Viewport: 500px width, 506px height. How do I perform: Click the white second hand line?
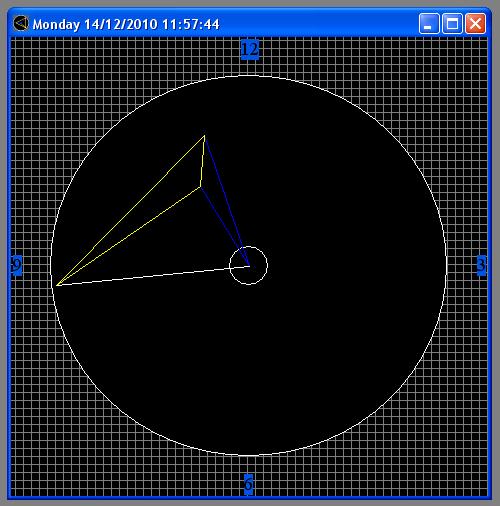coord(153,275)
